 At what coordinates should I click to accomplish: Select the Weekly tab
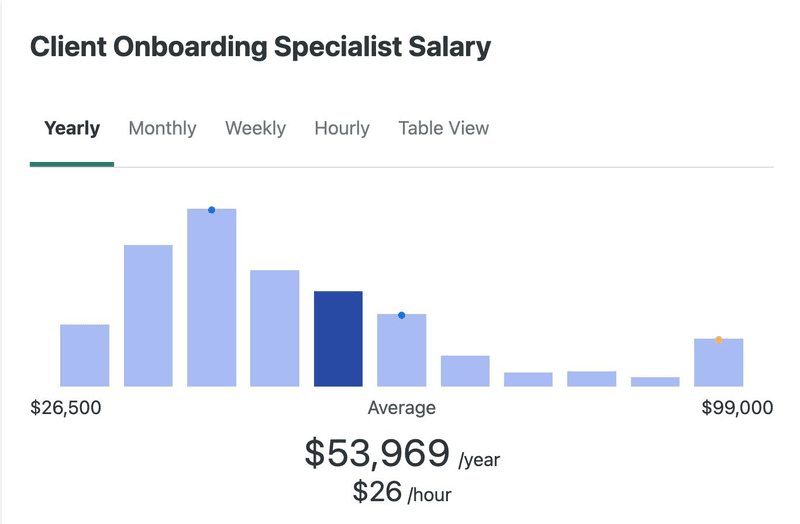pos(255,128)
